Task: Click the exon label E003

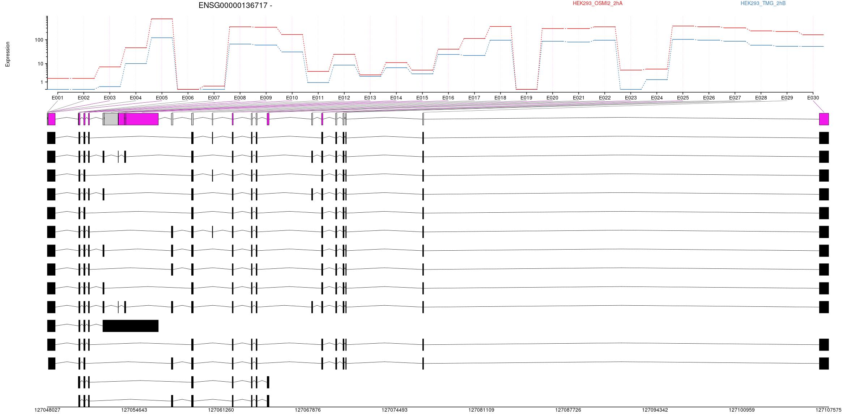Action: (x=110, y=98)
